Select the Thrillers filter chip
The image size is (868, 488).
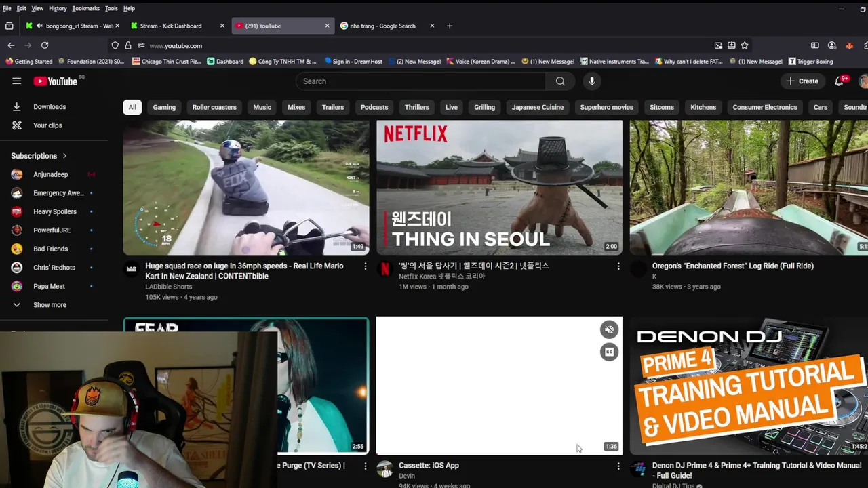point(416,107)
